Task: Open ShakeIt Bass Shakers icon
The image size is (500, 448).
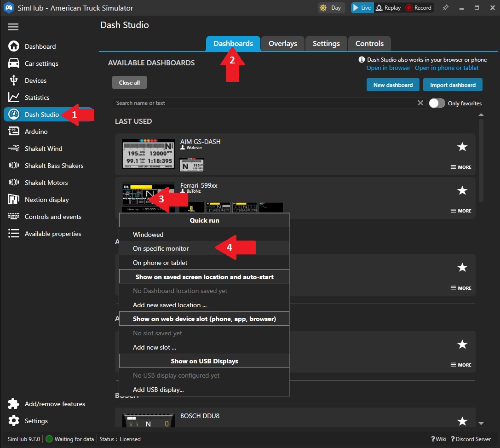Action: (14, 165)
